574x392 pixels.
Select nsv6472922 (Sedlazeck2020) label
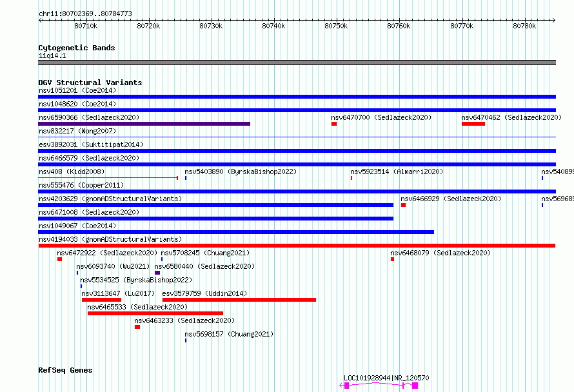click(107, 253)
